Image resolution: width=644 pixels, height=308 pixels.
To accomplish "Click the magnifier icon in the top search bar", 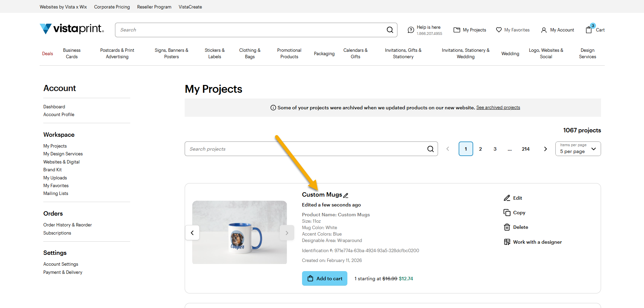I will (390, 30).
